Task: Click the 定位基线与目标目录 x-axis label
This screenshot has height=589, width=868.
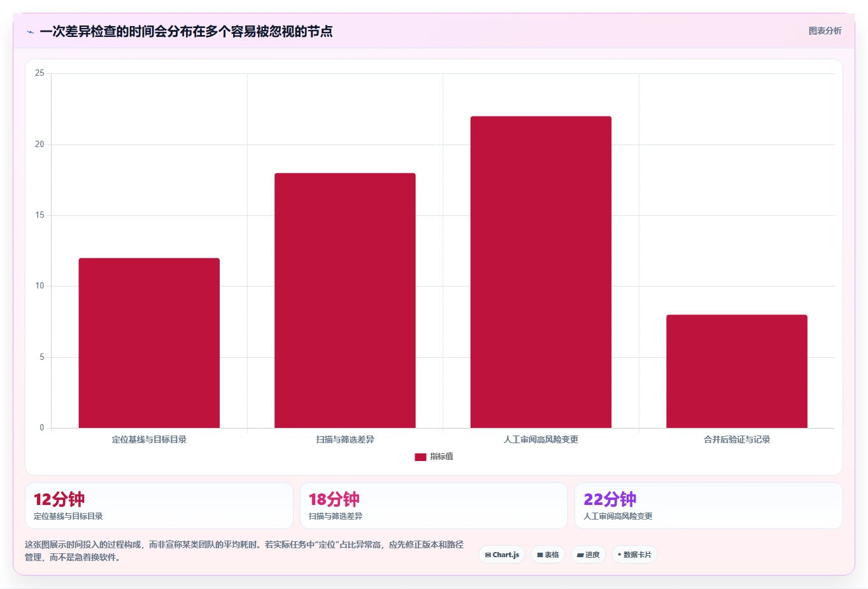Action: 149,439
